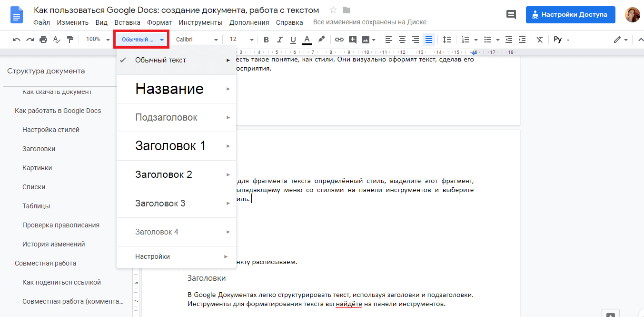The height and width of the screenshot is (317, 644).
Task: Open the Все изменения сохранены на Диске link
Action: coord(370,22)
